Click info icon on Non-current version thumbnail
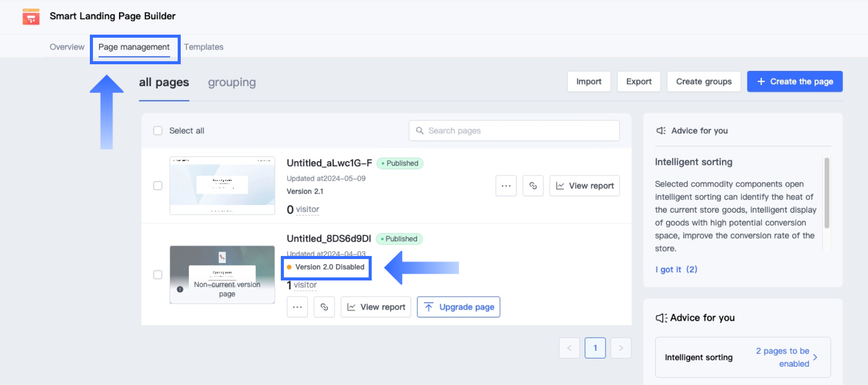 pyautogui.click(x=180, y=289)
